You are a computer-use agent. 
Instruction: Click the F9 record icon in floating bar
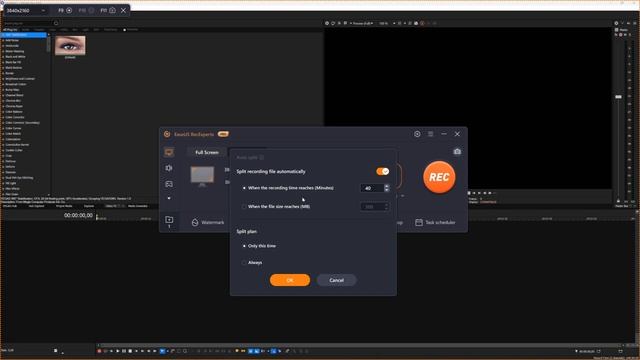69,10
